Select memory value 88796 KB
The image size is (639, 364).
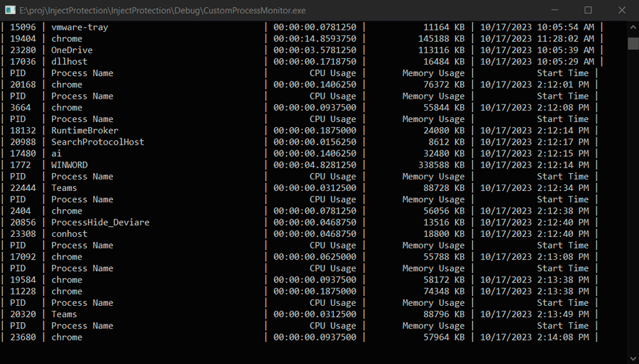click(444, 314)
